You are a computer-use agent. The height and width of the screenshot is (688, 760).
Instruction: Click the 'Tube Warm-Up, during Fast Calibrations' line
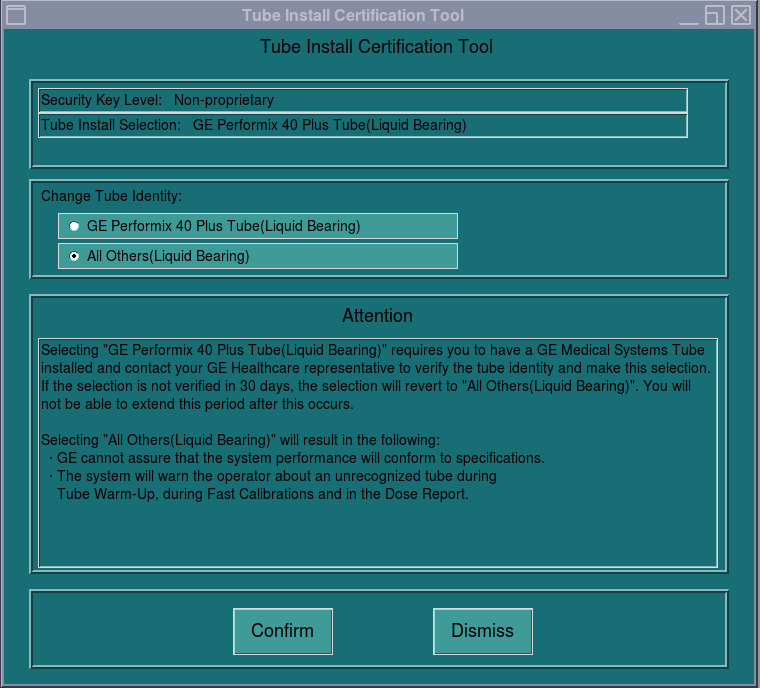coord(262,494)
